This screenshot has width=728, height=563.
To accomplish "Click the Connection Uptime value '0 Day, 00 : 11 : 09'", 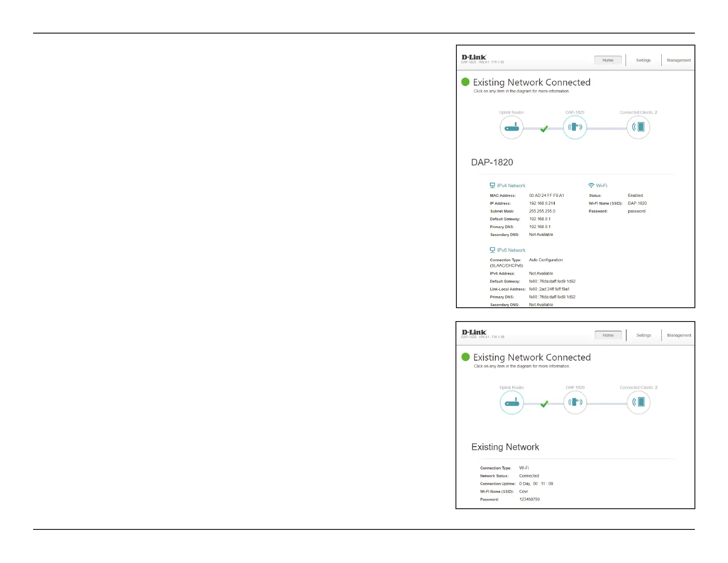I will coord(536,483).
